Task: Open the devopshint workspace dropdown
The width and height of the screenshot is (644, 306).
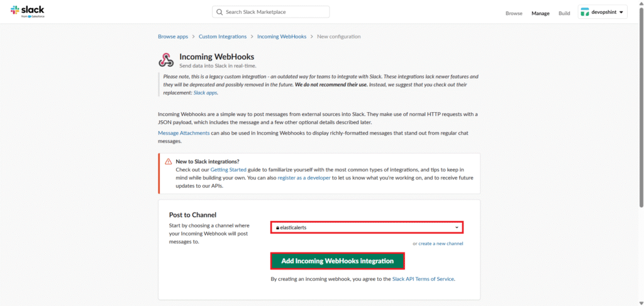Action: 602,13
